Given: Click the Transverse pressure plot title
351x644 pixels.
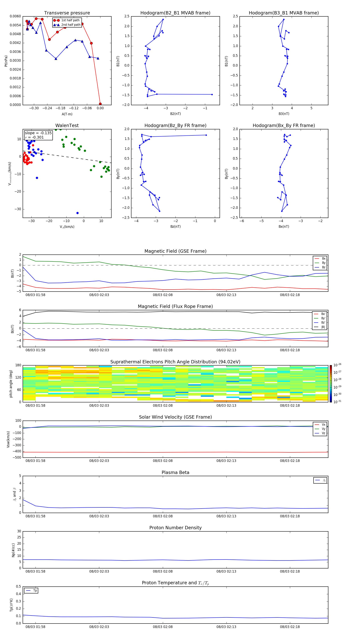Looking at the screenshot, I should pos(67,13).
